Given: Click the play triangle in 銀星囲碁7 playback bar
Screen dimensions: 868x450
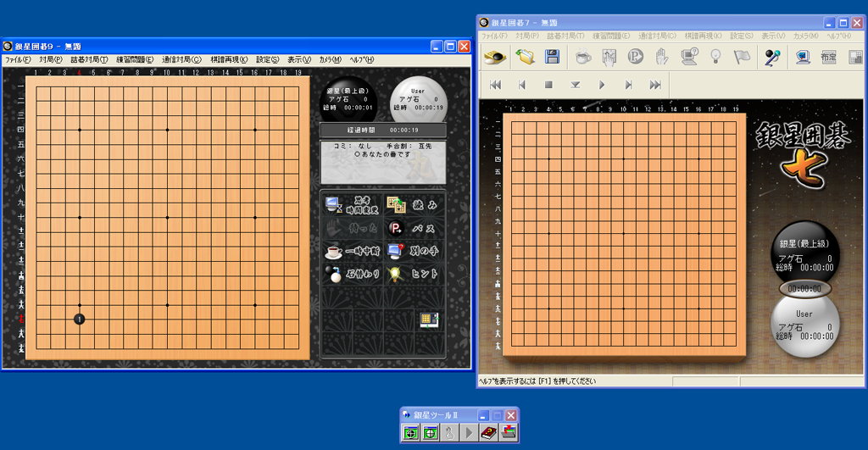Looking at the screenshot, I should (602, 85).
